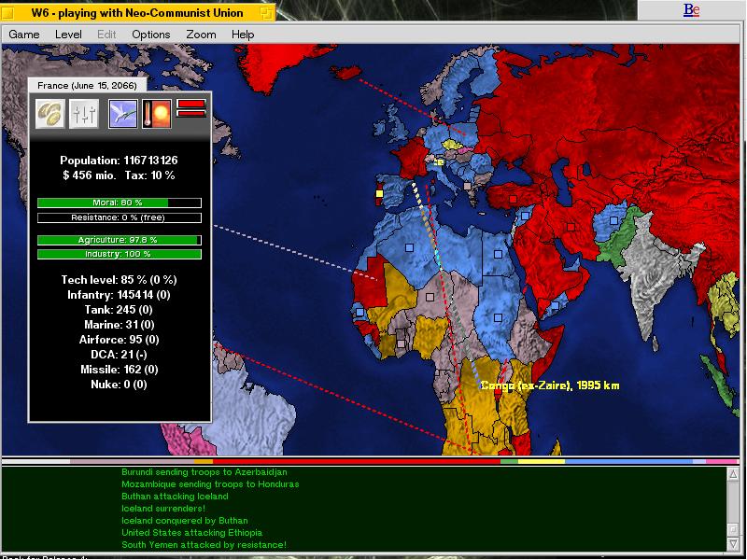Click the Marine: 31 (0) line
The image size is (747, 560).
coord(120,325)
